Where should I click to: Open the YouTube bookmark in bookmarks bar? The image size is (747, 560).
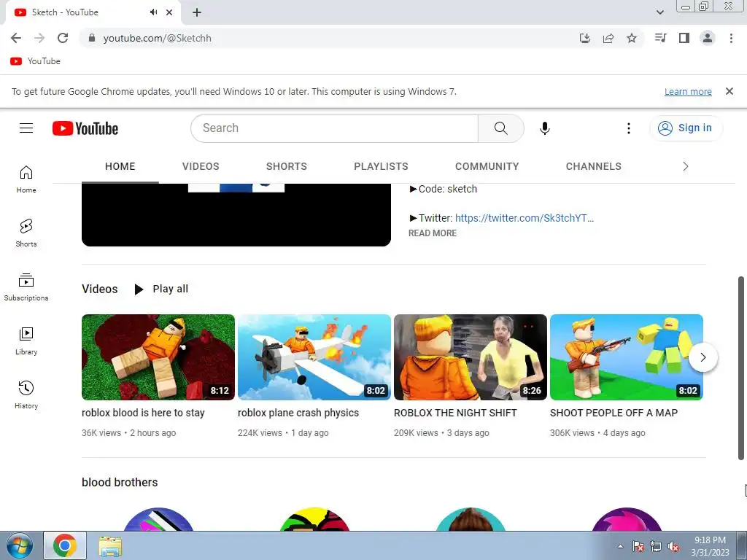pyautogui.click(x=36, y=61)
